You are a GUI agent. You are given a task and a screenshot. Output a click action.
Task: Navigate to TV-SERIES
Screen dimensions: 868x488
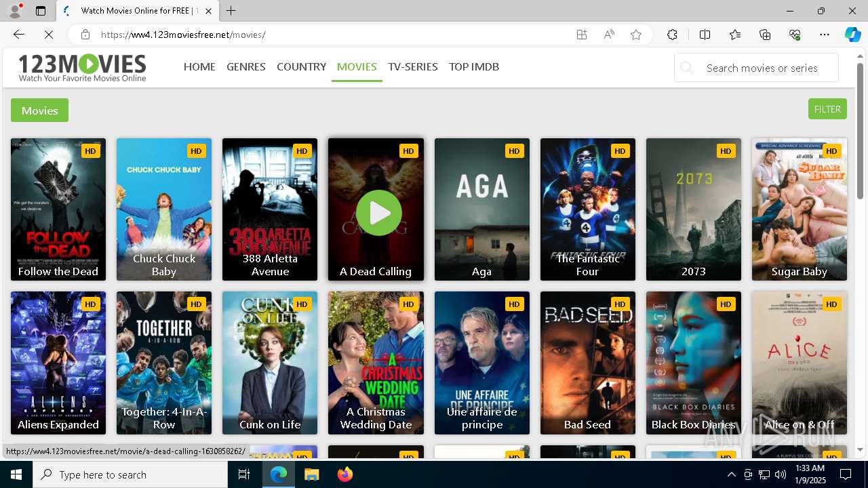413,66
